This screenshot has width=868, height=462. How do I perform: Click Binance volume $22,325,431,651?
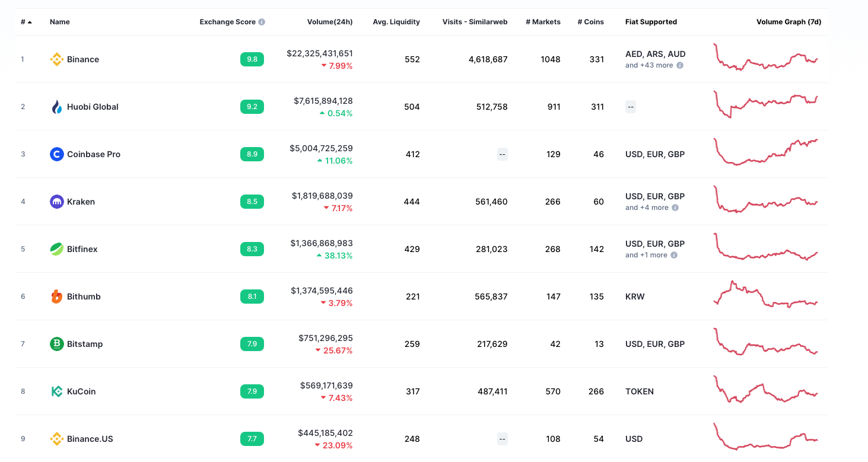320,53
